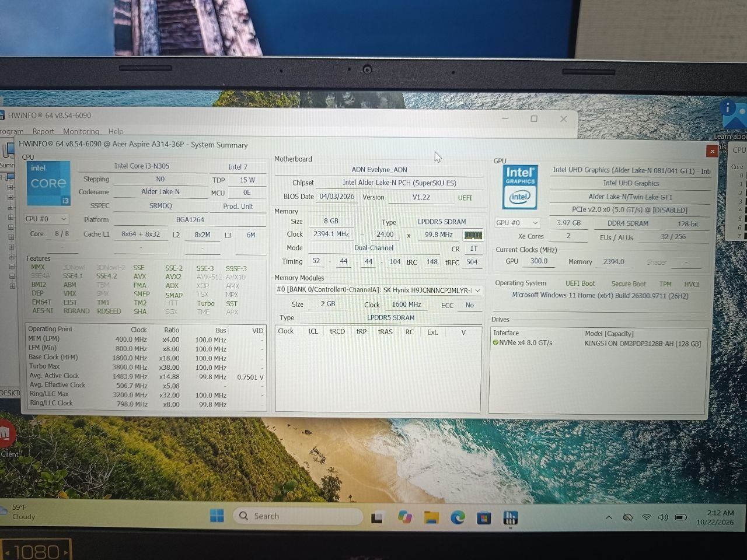Viewport: 747px width, 560px height.
Task: Show hidden icons with the tray chevron
Action: (609, 517)
